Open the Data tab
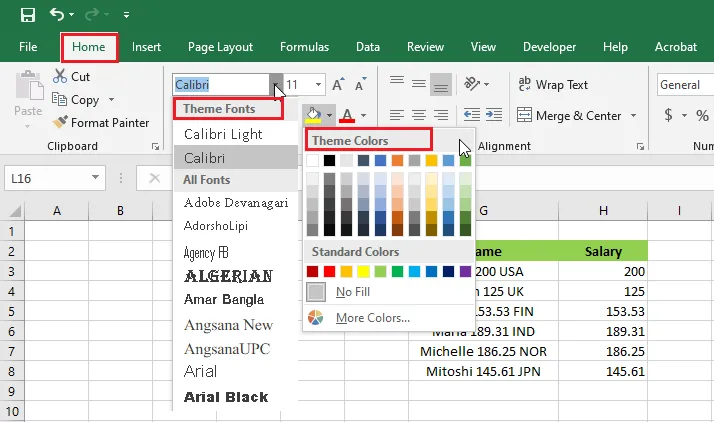The image size is (714, 422). click(368, 47)
